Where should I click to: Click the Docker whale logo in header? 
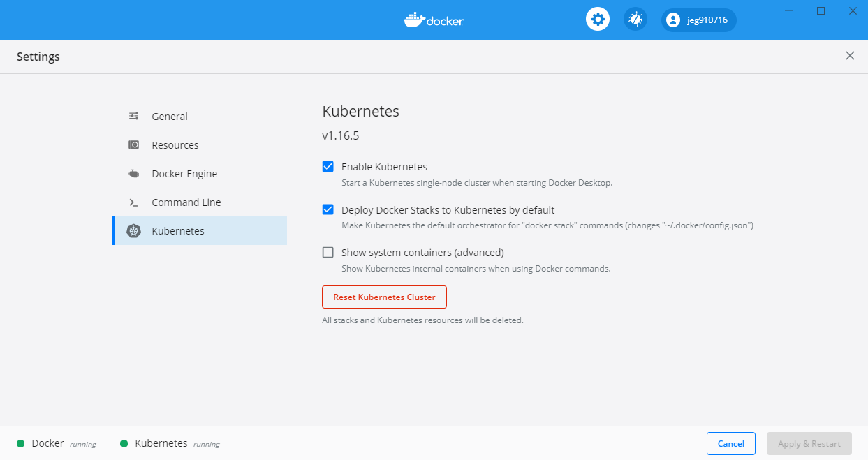[x=434, y=20]
